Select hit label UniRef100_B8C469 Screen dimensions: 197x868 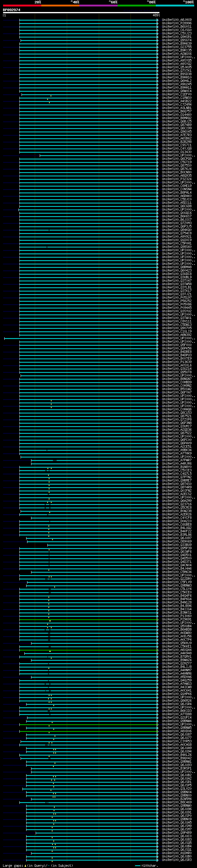[x=177, y=802]
